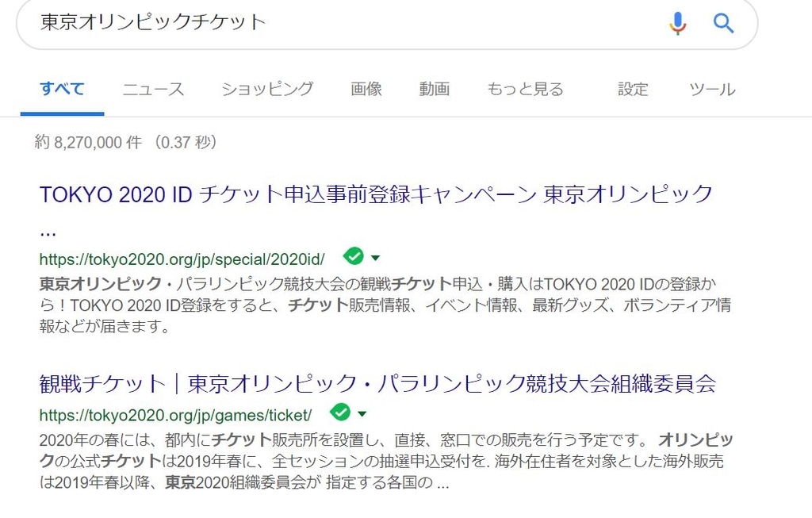812x518 pixels.
Task: Click the tokyo2020.org/jp/special/2020id/ URL
Action: point(182,259)
